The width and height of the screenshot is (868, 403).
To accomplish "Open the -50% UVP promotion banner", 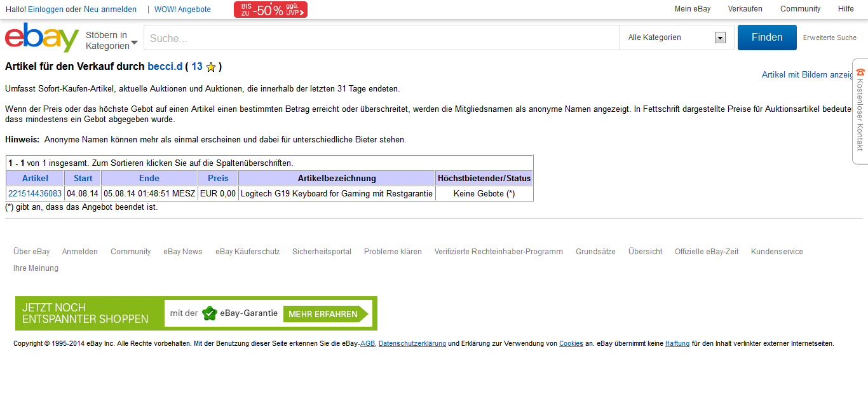I will (271, 10).
